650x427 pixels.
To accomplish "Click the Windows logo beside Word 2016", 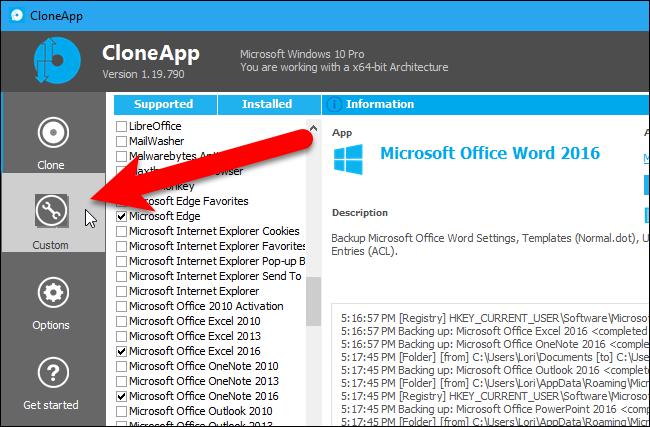I will (348, 159).
